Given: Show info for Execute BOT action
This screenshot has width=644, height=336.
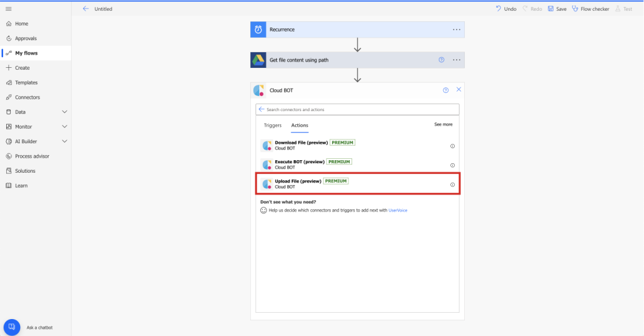Looking at the screenshot, I should tap(453, 165).
